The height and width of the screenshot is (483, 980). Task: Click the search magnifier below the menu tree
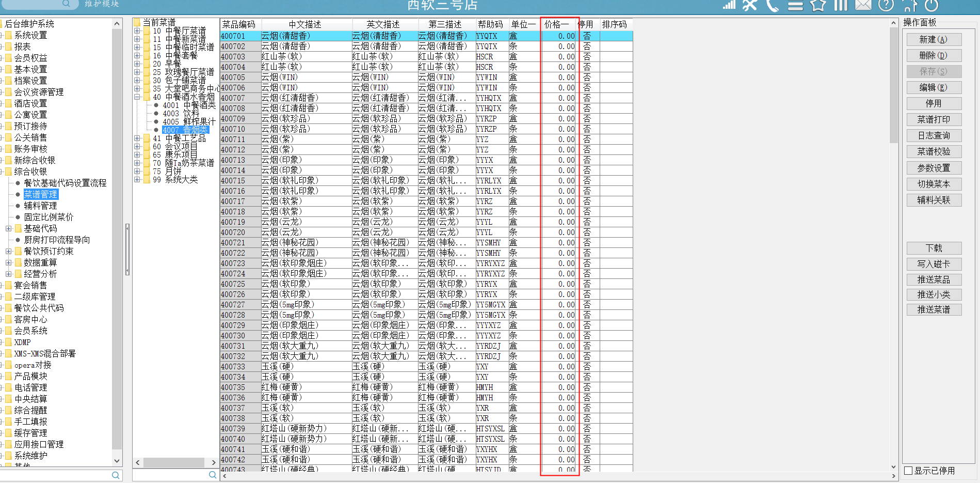coord(213,475)
